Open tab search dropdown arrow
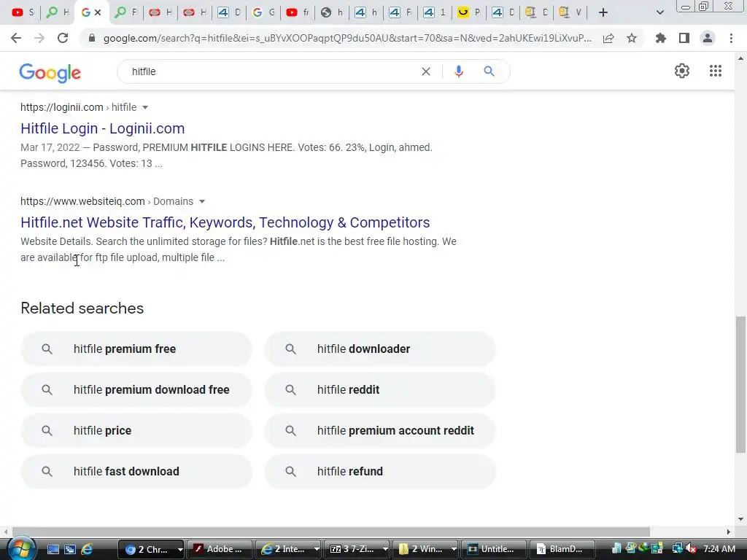Image resolution: width=747 pixels, height=560 pixels. click(659, 12)
